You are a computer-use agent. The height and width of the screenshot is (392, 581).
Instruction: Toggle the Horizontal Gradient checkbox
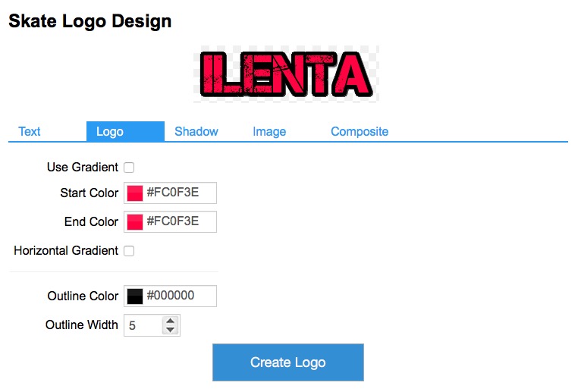point(129,251)
